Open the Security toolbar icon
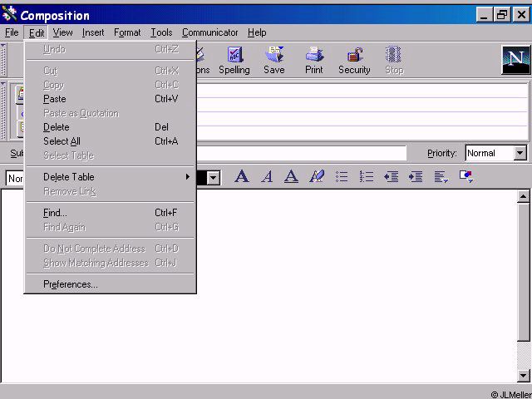The height and width of the screenshot is (399, 532). click(x=354, y=60)
